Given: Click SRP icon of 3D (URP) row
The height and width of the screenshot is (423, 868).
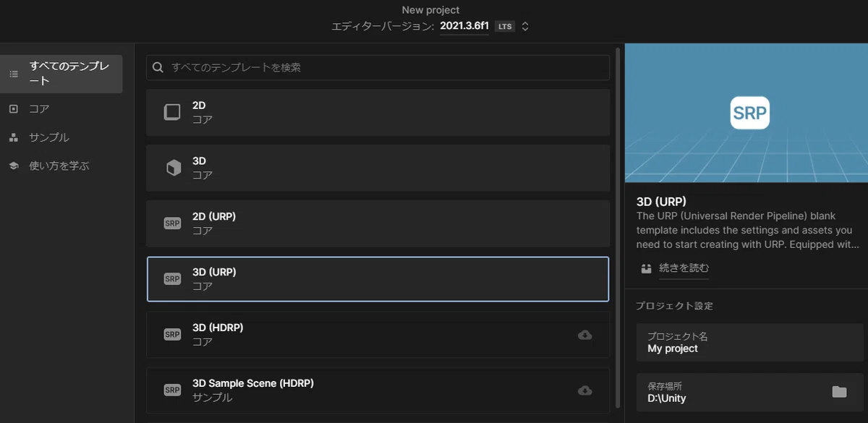Looking at the screenshot, I should pyautogui.click(x=172, y=279).
